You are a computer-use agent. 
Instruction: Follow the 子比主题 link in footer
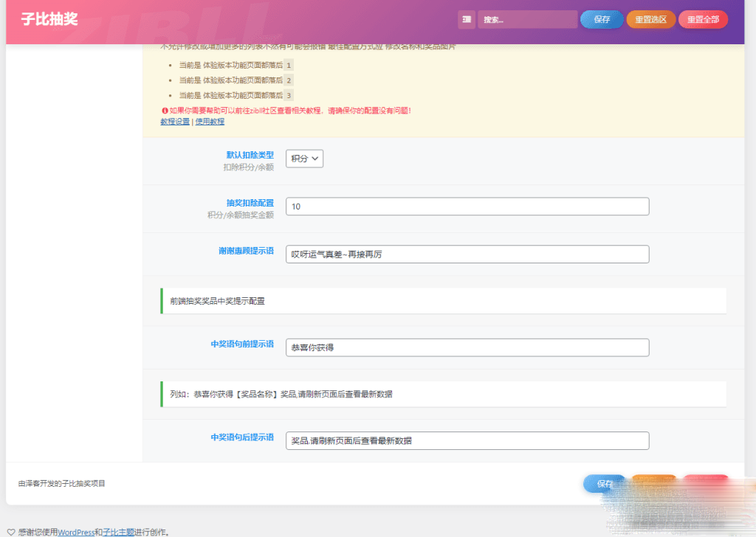click(x=118, y=532)
